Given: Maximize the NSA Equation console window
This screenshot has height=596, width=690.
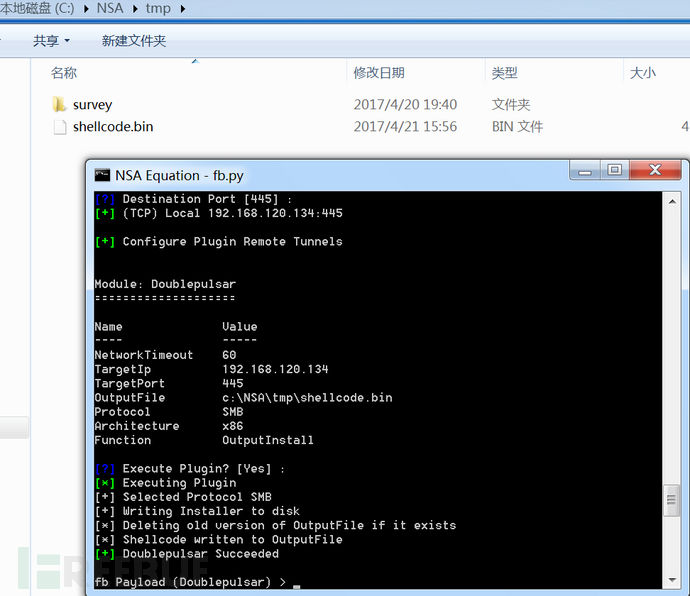Looking at the screenshot, I should tap(615, 170).
